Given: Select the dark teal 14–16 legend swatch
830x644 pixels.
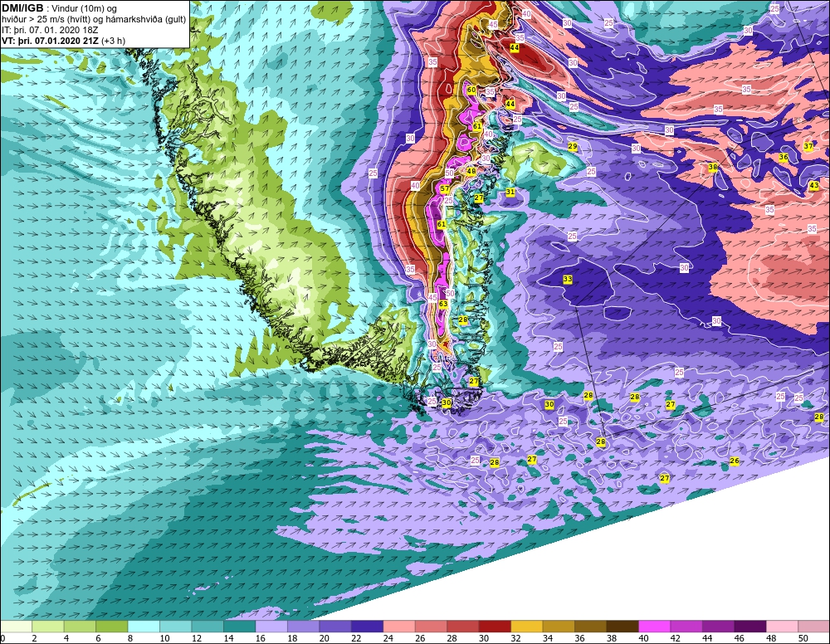Looking at the screenshot, I should coord(239,627).
